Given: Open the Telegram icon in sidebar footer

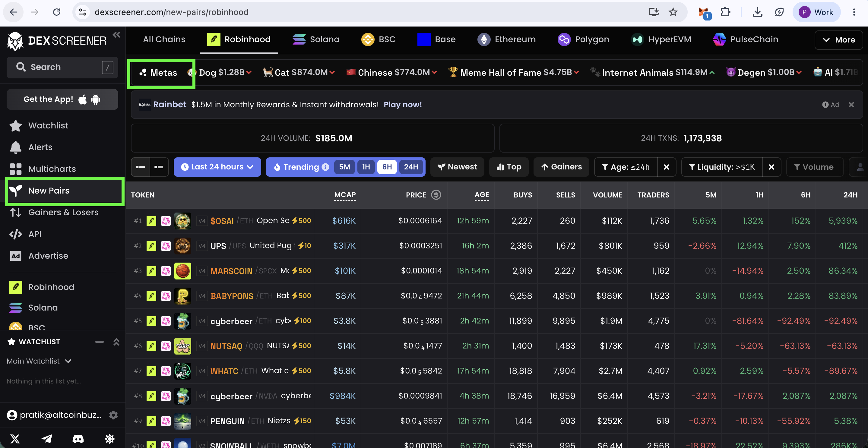Looking at the screenshot, I should [x=47, y=439].
